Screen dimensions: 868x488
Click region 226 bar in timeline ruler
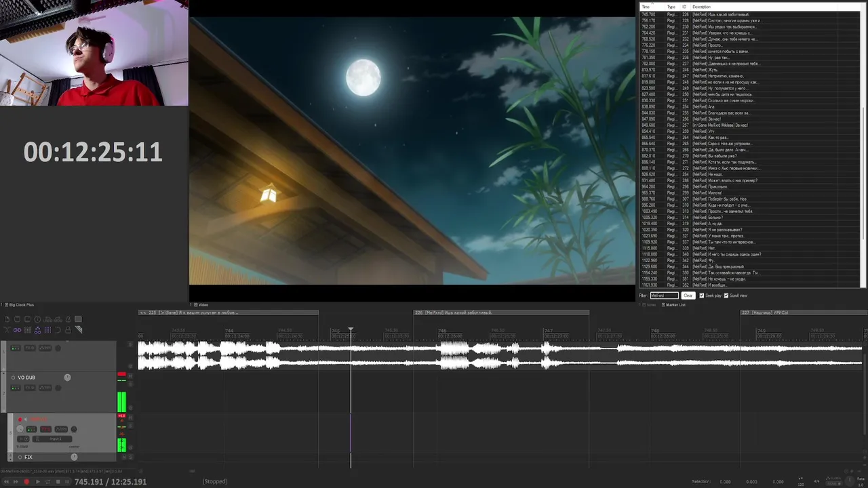[501, 312]
